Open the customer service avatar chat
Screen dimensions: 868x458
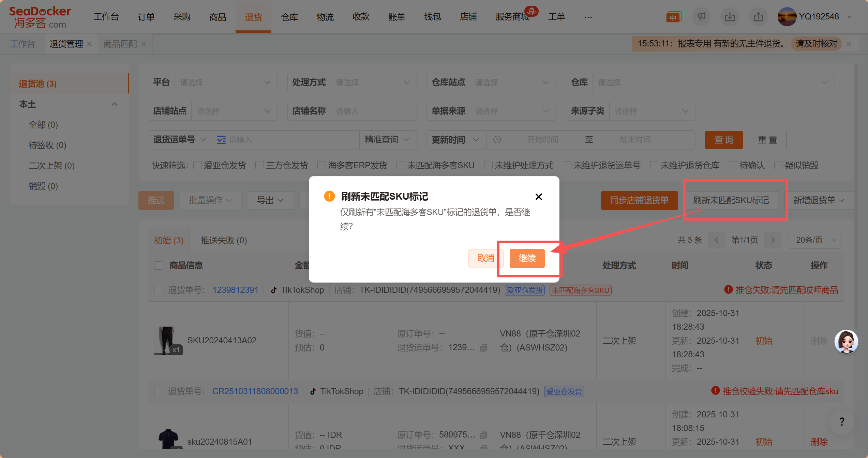click(846, 342)
